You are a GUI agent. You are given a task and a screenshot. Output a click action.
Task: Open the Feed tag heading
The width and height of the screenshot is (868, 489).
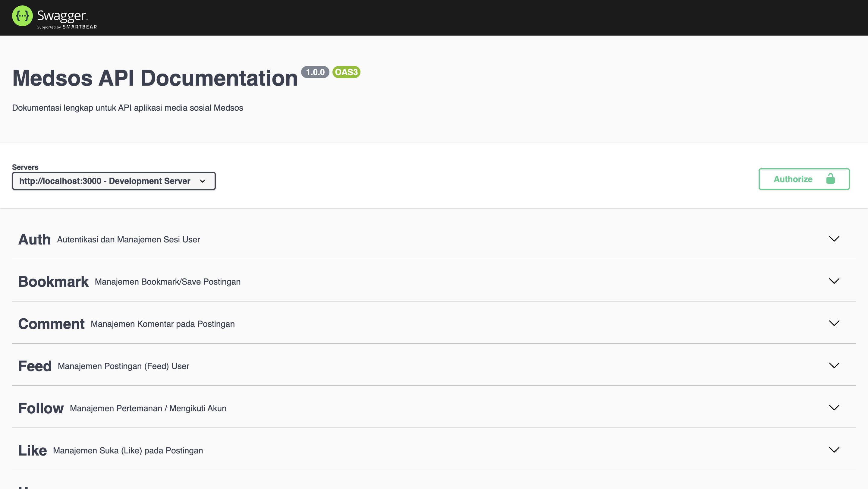tap(35, 366)
